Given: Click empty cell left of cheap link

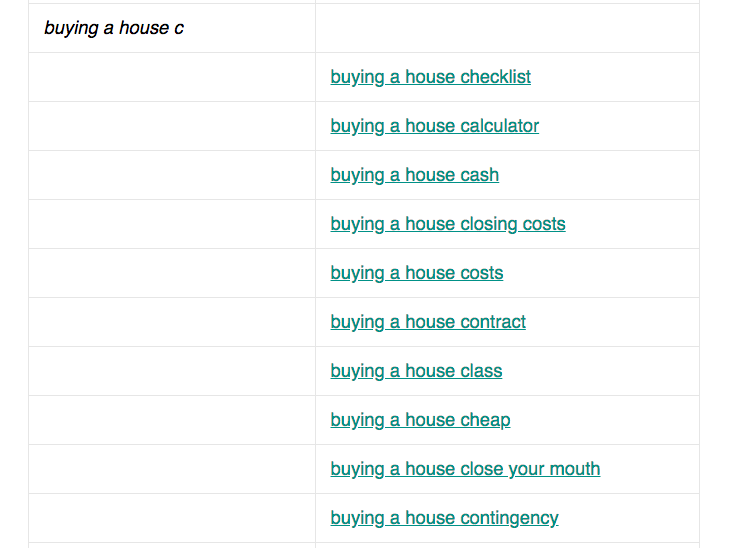Looking at the screenshot, I should tap(172, 420).
